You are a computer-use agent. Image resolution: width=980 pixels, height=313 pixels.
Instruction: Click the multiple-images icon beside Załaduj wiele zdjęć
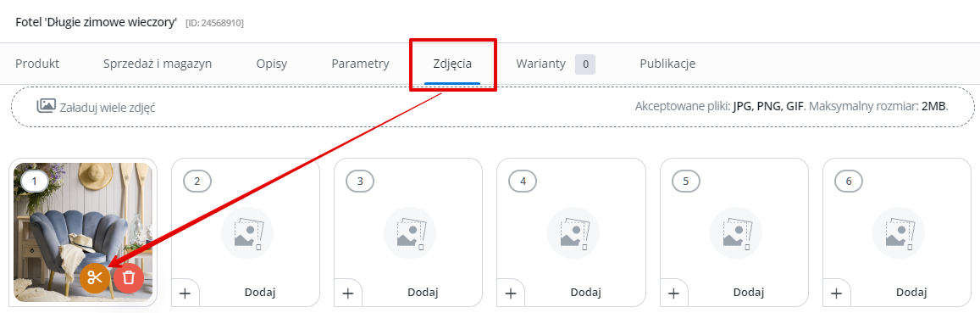(x=47, y=106)
